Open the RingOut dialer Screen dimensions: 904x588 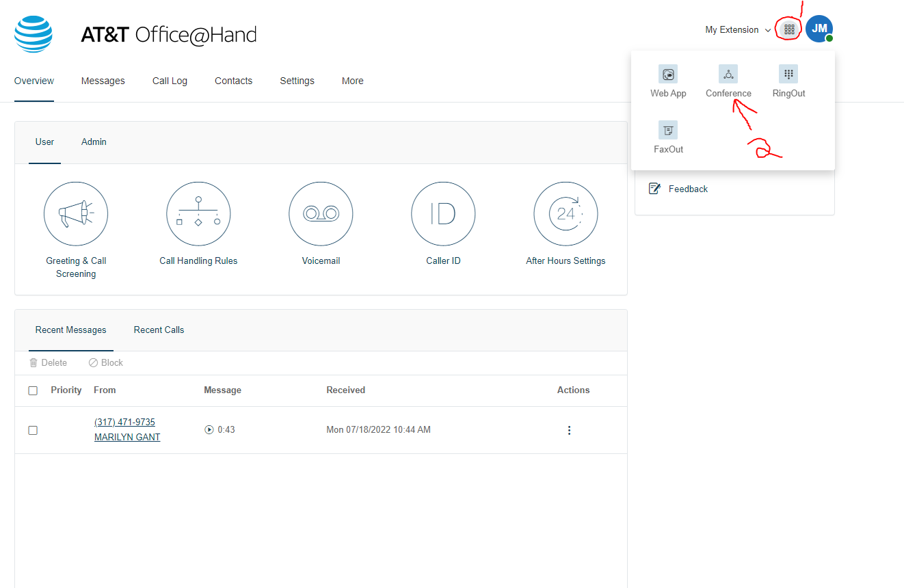(788, 81)
